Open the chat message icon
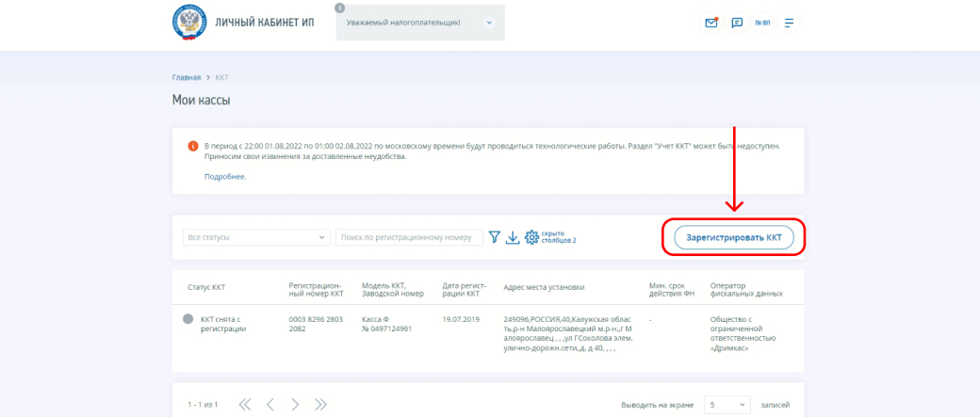The height and width of the screenshot is (417, 980). (737, 23)
